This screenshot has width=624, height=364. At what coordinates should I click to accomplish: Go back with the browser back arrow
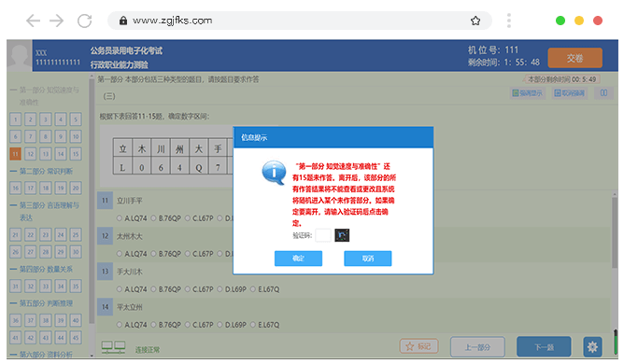pos(33,21)
